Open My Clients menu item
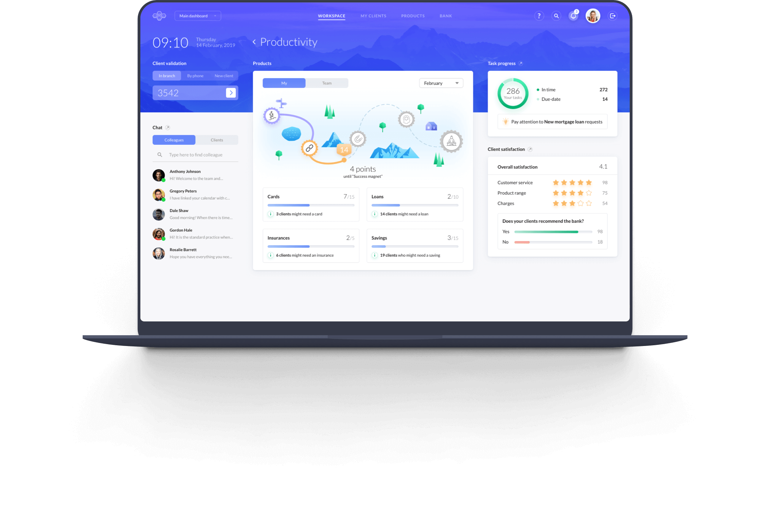770x532 pixels. click(x=373, y=15)
